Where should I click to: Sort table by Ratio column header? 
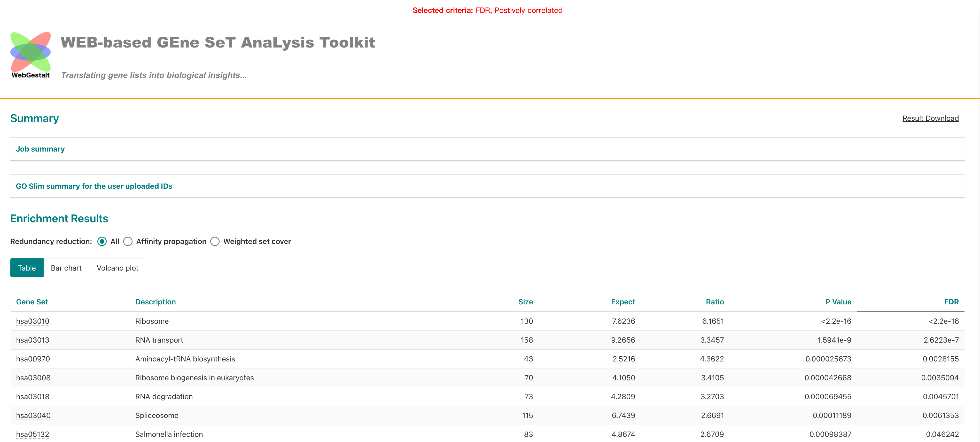(x=714, y=302)
